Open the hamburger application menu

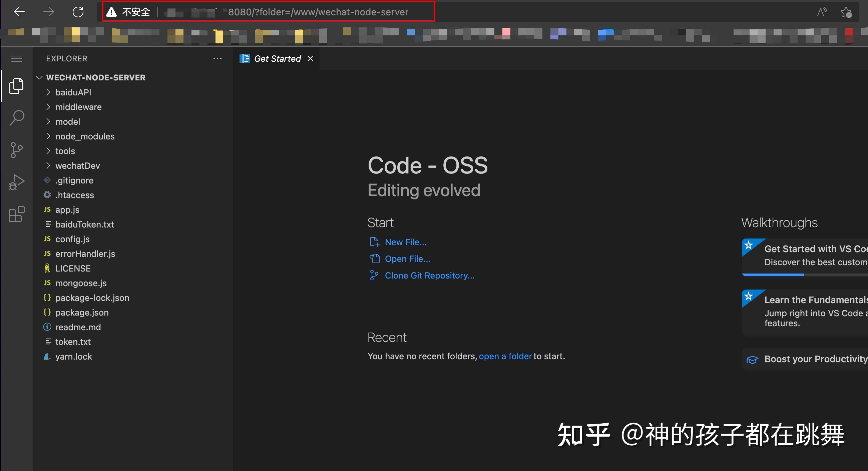click(16, 59)
